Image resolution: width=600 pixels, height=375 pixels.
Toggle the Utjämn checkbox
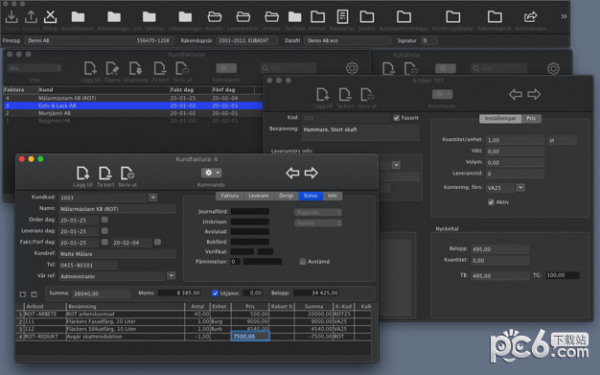pyautogui.click(x=215, y=293)
